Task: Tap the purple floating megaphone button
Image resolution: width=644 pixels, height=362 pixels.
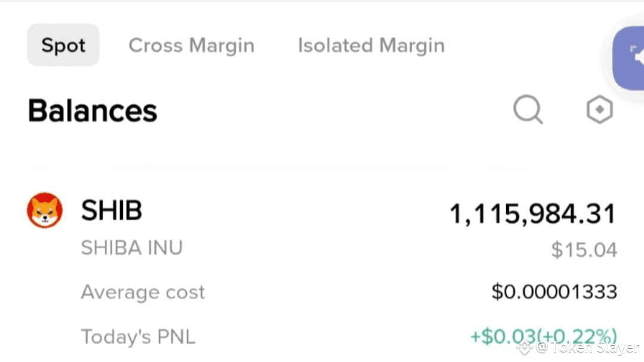Action: (x=631, y=58)
